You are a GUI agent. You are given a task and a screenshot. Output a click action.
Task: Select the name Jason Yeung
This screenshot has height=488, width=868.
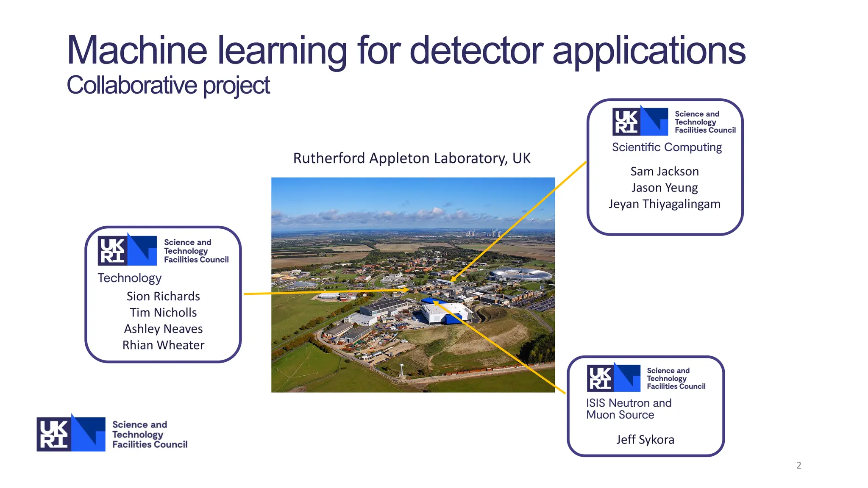click(x=664, y=188)
